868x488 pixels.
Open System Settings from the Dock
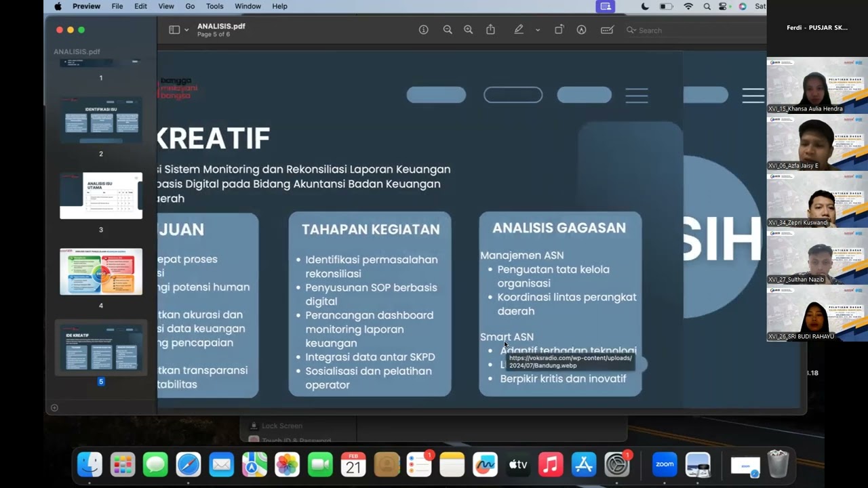click(x=617, y=464)
